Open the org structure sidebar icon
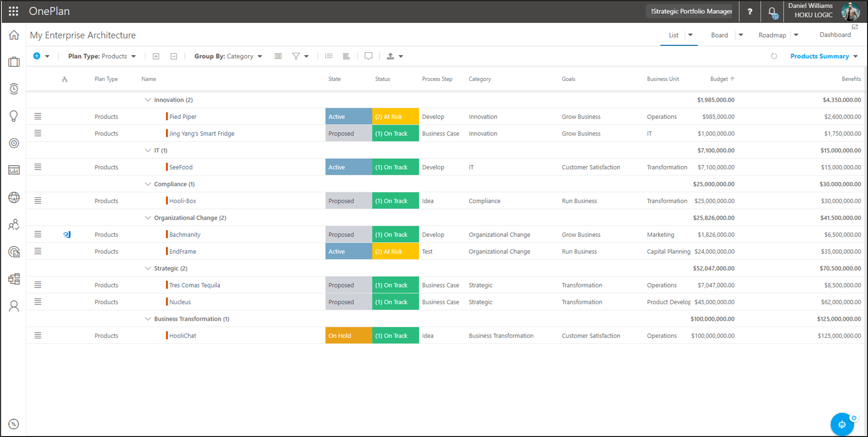The height and width of the screenshot is (437, 868). tap(14, 279)
